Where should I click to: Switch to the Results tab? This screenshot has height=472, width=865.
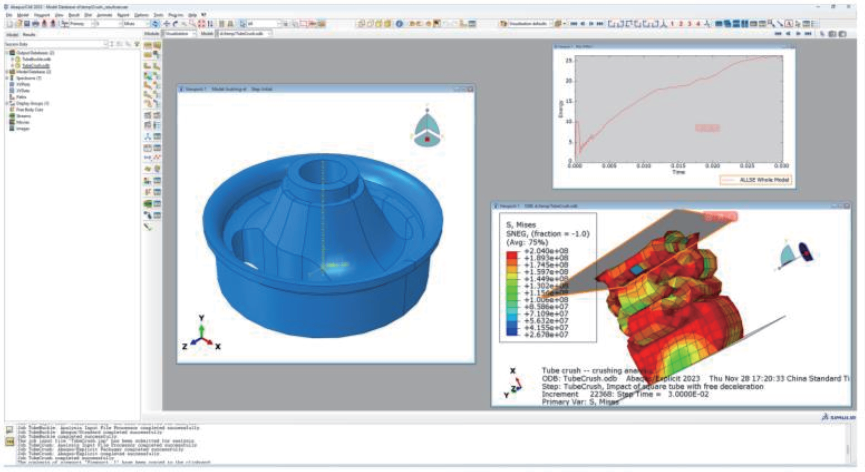(x=29, y=34)
